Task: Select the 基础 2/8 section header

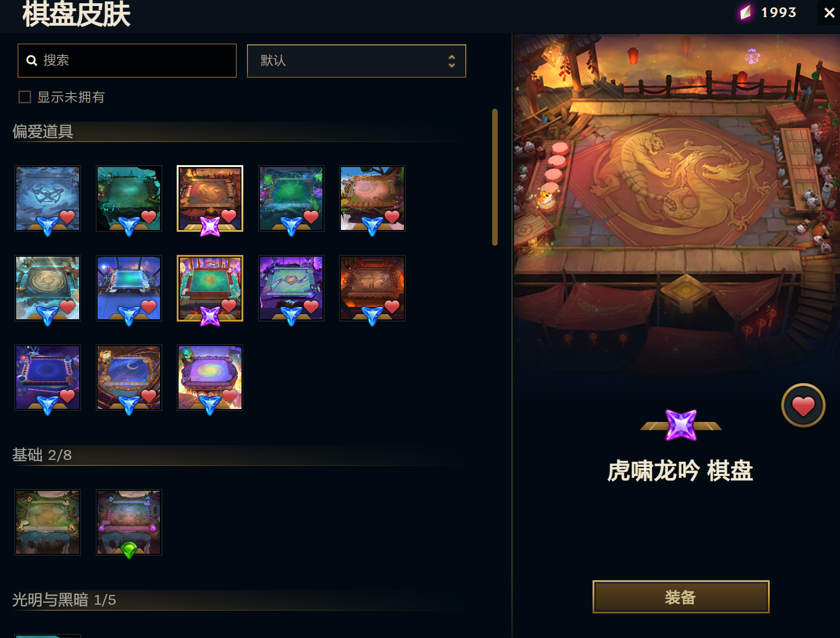Action: click(42, 455)
